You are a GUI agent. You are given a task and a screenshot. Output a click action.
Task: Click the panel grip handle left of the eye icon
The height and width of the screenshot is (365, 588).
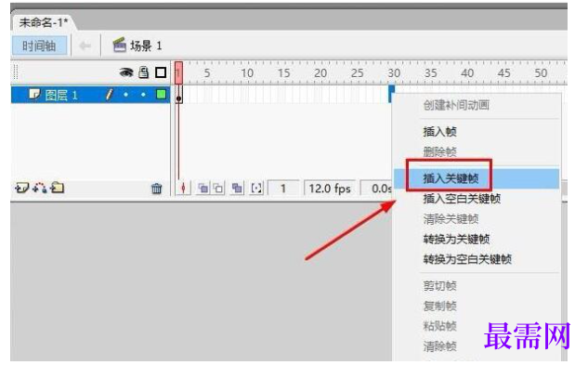(x=16, y=72)
